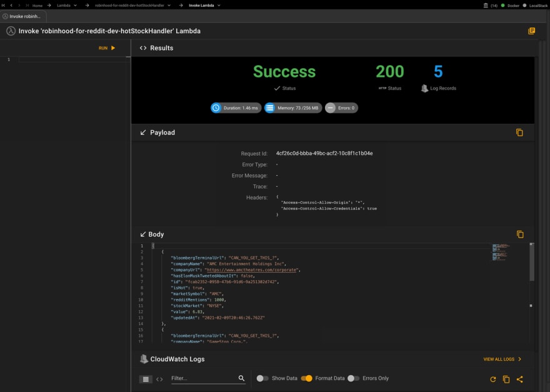This screenshot has width=550, height=392.
Task: Open the Home breadcrumb
Action: pyautogui.click(x=37, y=6)
